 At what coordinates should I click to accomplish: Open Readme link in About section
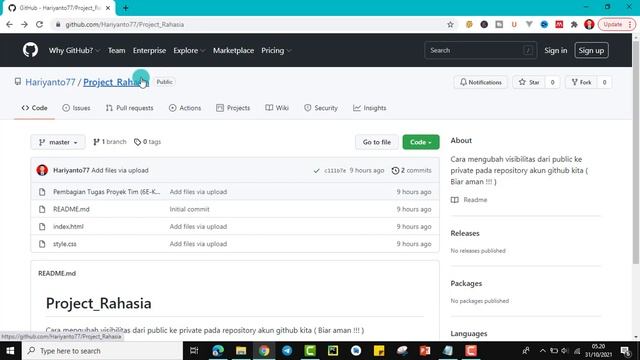[x=469, y=200]
